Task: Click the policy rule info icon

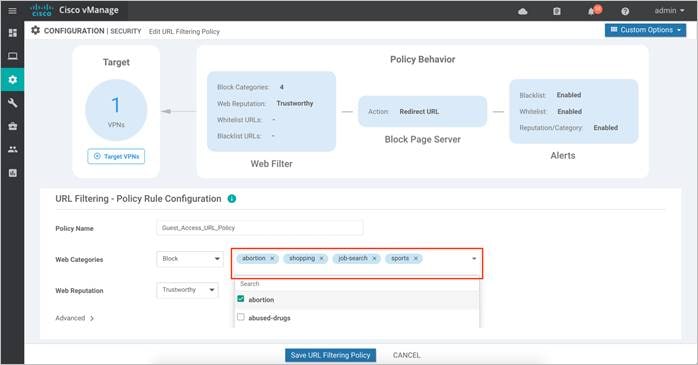Action: coord(231,199)
